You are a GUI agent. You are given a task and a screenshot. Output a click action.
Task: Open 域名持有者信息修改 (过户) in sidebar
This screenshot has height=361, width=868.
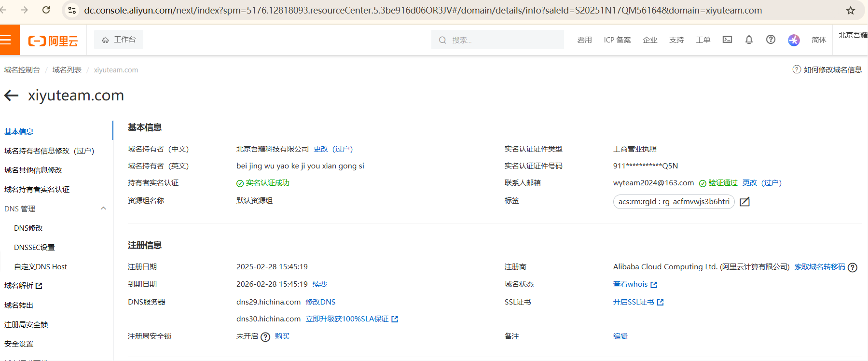click(49, 151)
